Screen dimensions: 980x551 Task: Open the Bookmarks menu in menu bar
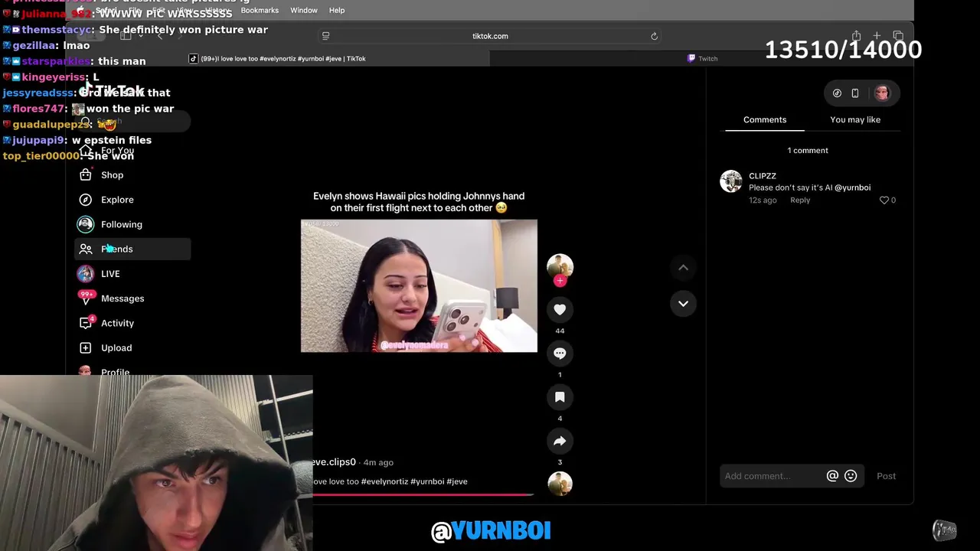click(260, 10)
